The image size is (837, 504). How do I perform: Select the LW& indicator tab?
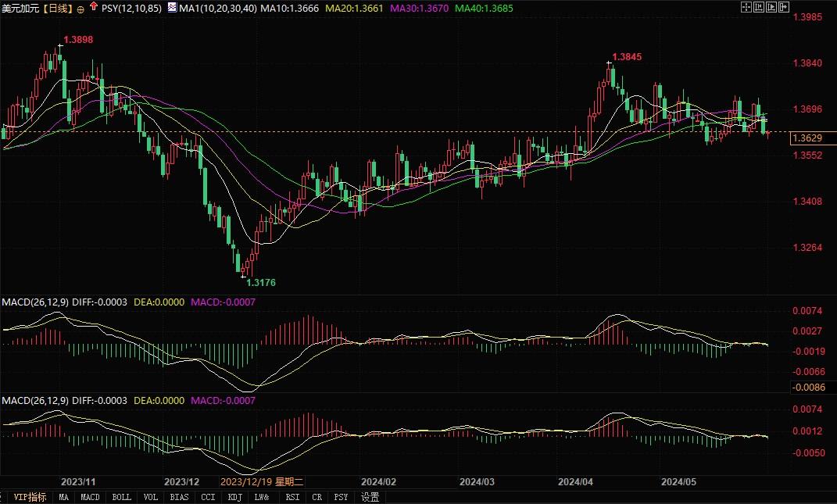pos(262,497)
